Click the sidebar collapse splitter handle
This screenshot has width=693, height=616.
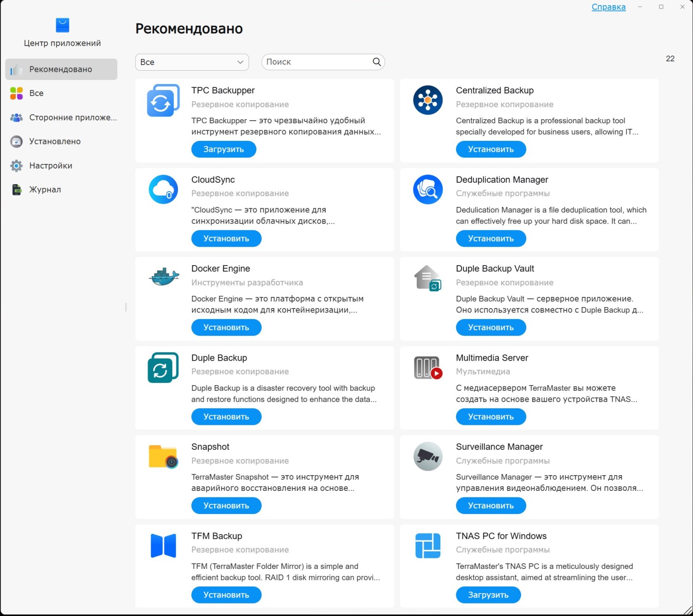coord(126,308)
